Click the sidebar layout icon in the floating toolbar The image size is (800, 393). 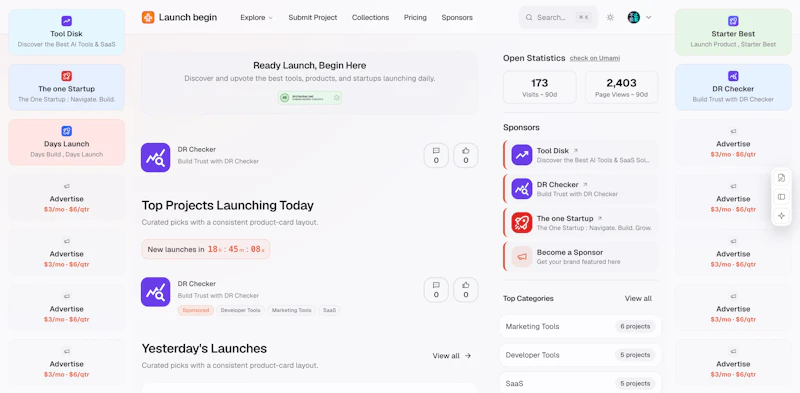(x=781, y=196)
